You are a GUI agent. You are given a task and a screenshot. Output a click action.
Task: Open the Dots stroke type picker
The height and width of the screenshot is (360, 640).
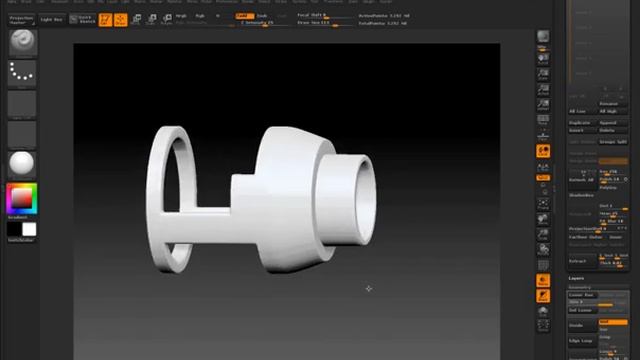(22, 73)
